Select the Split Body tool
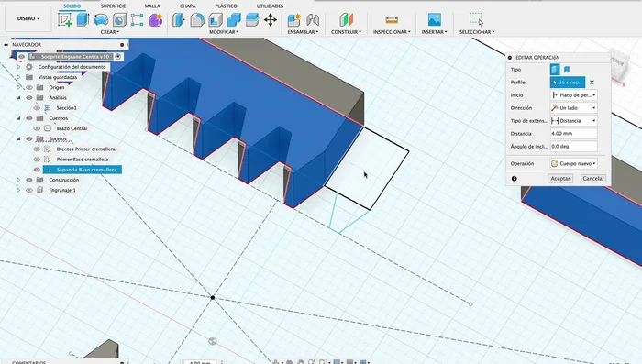Viewport: 642px width, 364px height. click(252, 19)
